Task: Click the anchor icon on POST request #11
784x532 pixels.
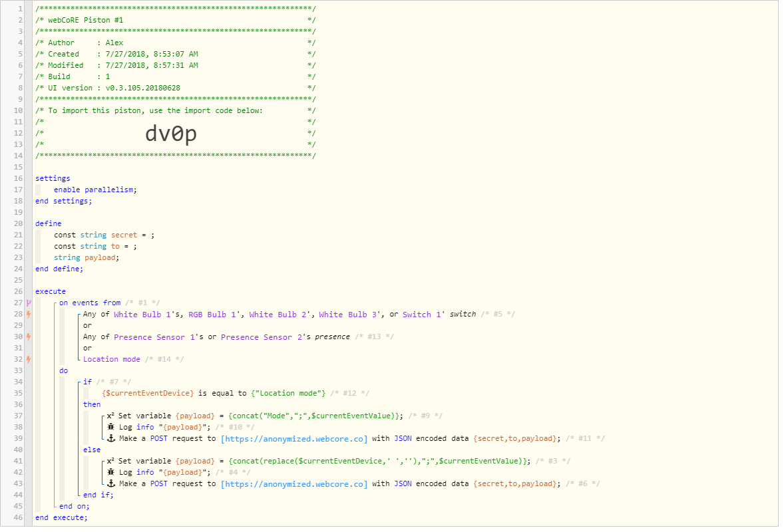Action: [111, 438]
